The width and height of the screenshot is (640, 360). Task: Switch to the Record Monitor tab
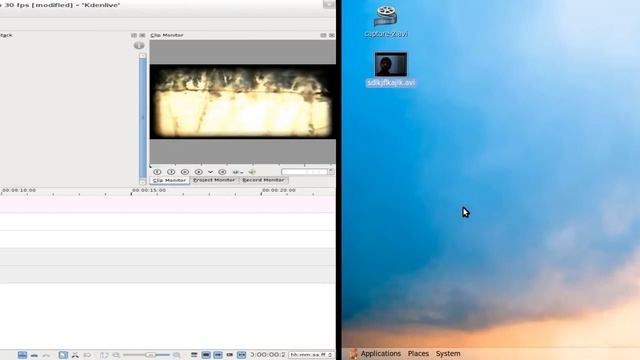[x=263, y=180]
